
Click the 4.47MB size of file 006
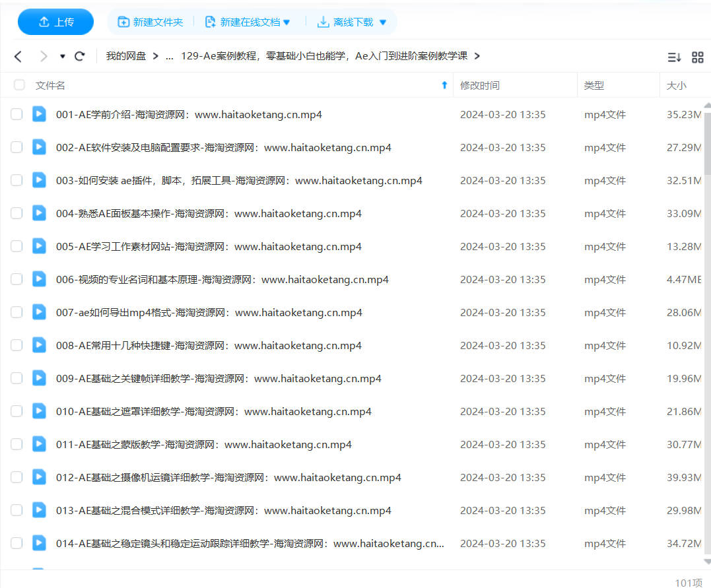point(684,280)
